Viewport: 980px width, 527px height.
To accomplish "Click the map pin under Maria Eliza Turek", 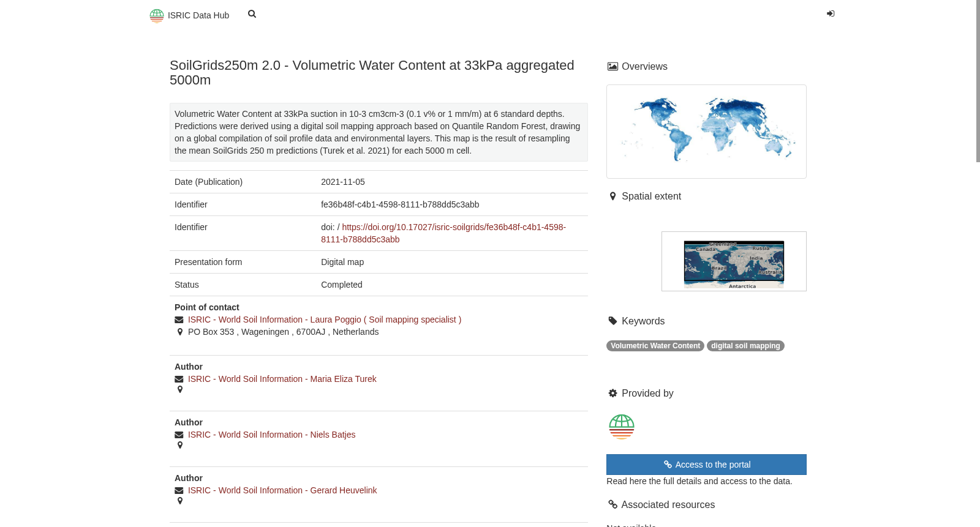I will coord(180,389).
